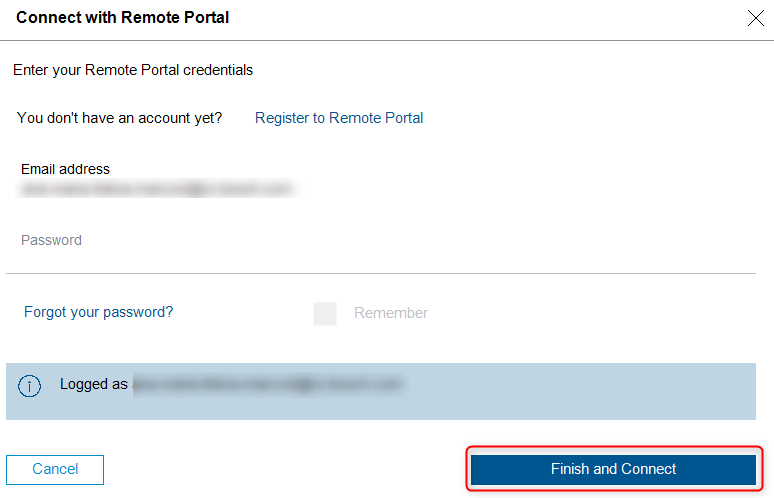The height and width of the screenshot is (498, 774).
Task: Toggle the Remember checkbox
Action: click(325, 314)
